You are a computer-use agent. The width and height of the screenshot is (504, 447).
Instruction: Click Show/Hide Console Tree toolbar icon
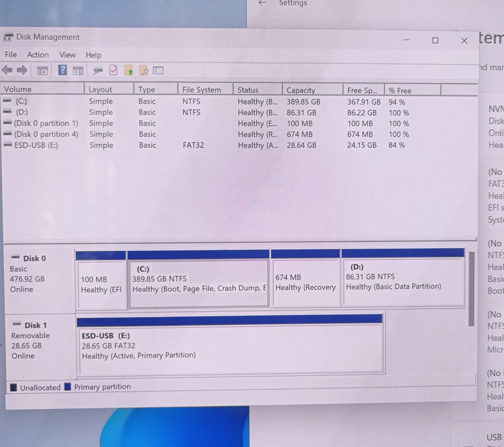coord(43,71)
